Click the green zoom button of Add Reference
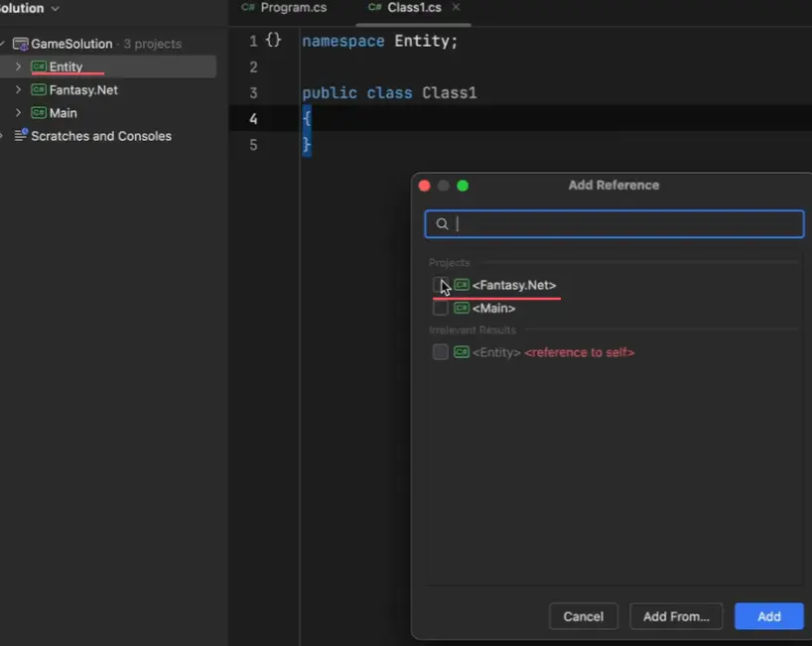Screen dimensions: 812x646 click(463, 186)
